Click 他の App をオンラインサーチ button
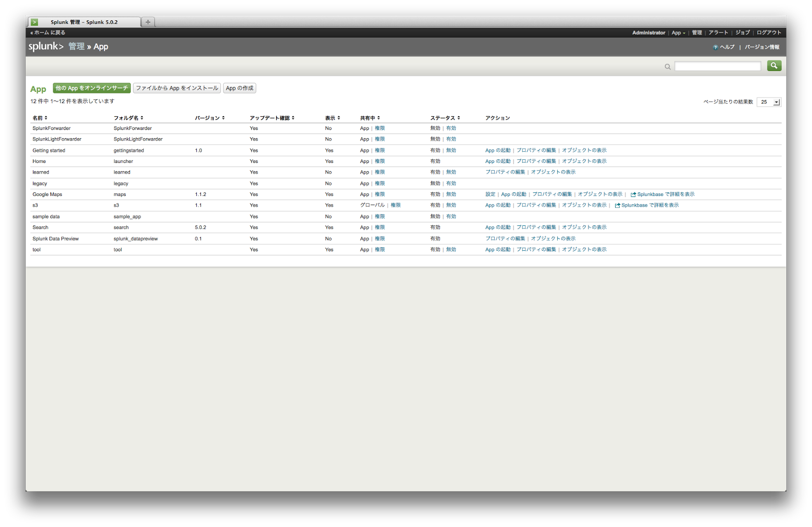 [92, 88]
